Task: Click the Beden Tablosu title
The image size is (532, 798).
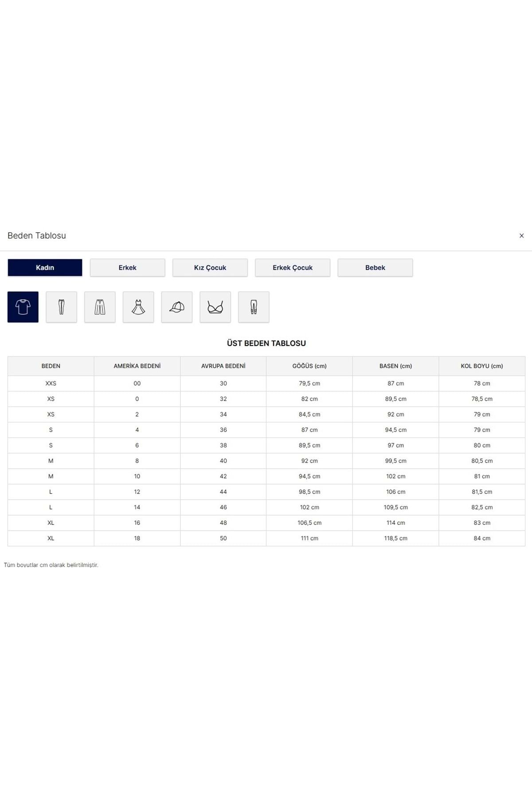Action: [x=37, y=236]
